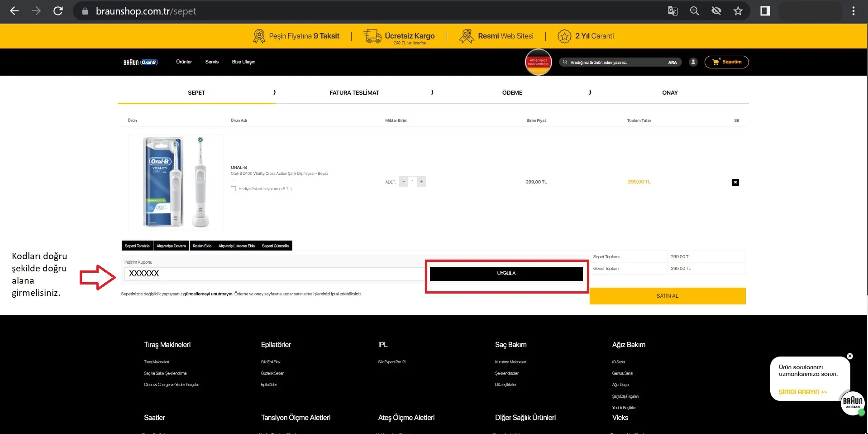Click the Sepeti Temizle button
The image size is (868, 434).
click(137, 246)
